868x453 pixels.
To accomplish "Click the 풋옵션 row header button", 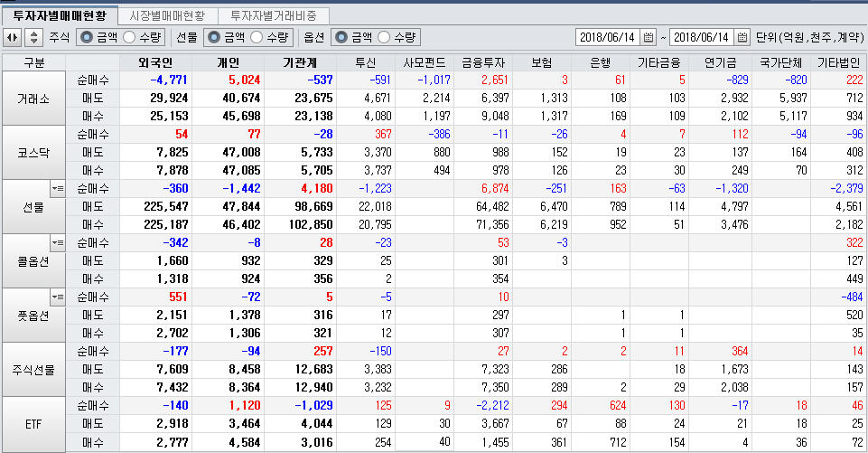I will pos(33,316).
